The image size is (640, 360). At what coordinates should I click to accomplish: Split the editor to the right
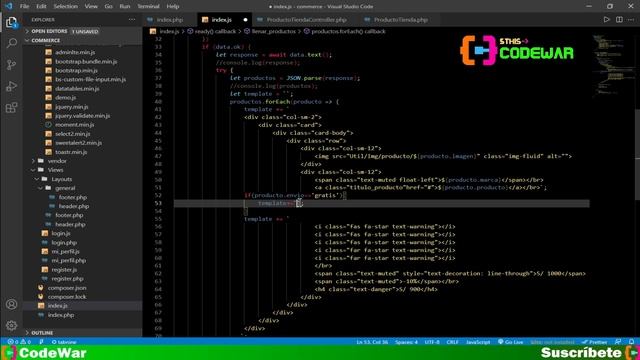619,20
